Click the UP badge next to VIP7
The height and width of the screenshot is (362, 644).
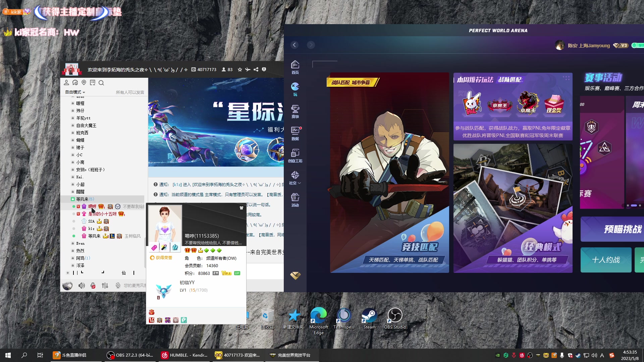click(x=237, y=273)
